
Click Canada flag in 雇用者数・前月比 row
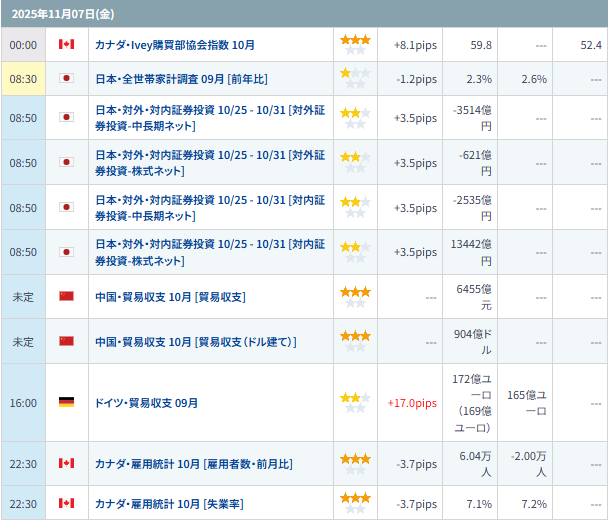coord(66,464)
